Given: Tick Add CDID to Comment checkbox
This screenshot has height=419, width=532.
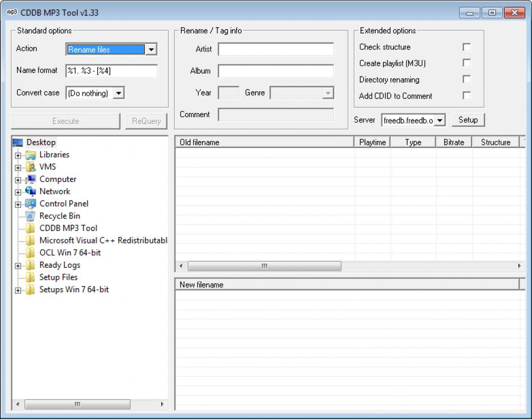Looking at the screenshot, I should click(466, 96).
